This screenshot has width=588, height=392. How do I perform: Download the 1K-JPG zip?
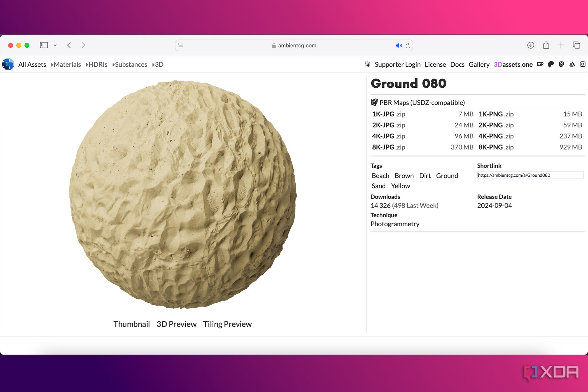pos(389,114)
